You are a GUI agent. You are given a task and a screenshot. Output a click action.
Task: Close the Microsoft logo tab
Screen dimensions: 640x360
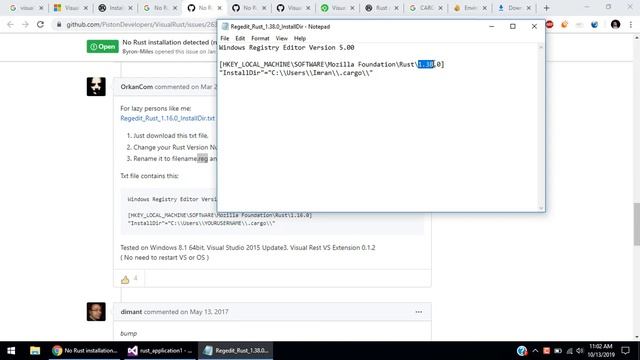click(x=86, y=8)
